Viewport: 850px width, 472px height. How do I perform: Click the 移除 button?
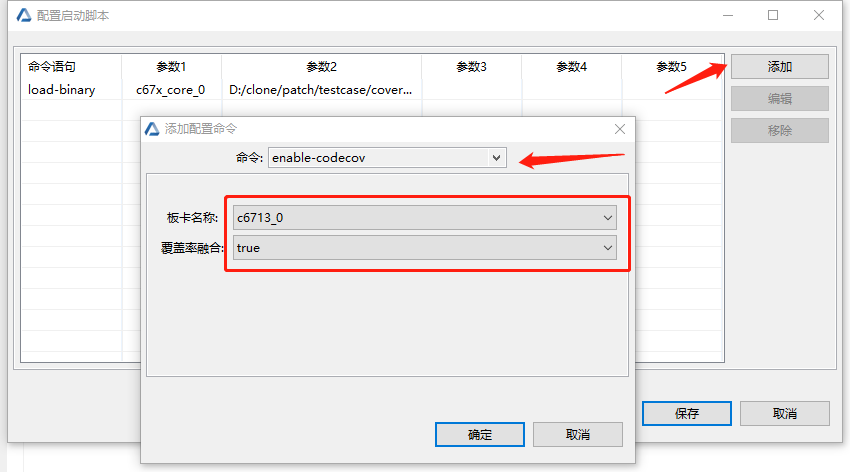point(780,131)
